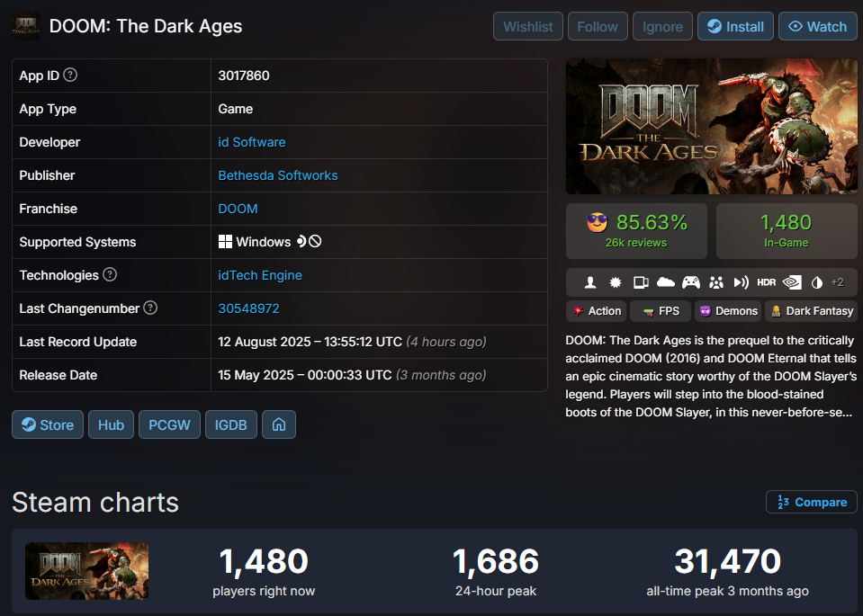Click the Watch button with eye icon
863x616 pixels.
pyautogui.click(x=818, y=26)
